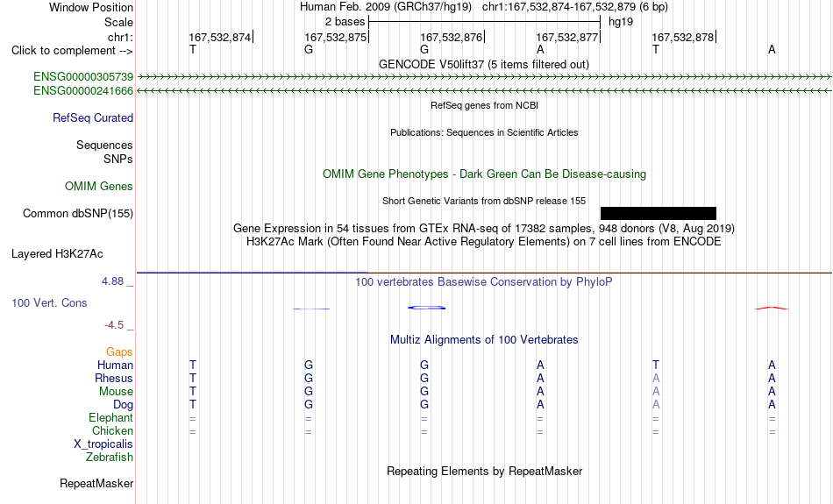Click 'Publications: Sequences in Scientific Articles' title

[x=484, y=132]
